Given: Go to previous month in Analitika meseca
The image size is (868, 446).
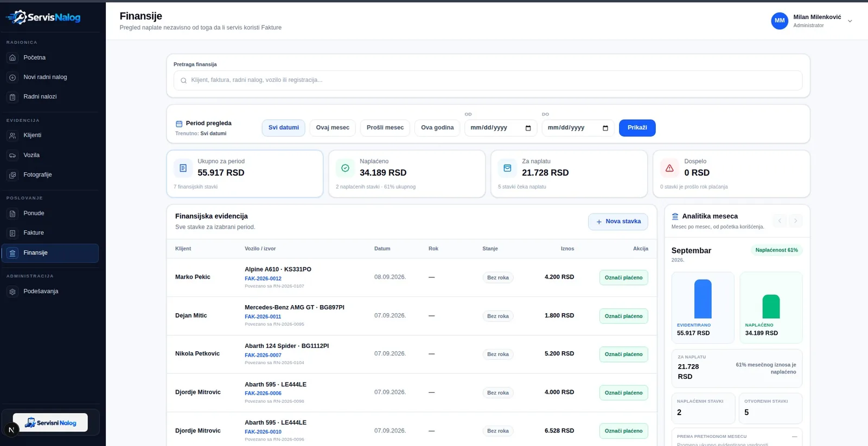Looking at the screenshot, I should pos(780,221).
